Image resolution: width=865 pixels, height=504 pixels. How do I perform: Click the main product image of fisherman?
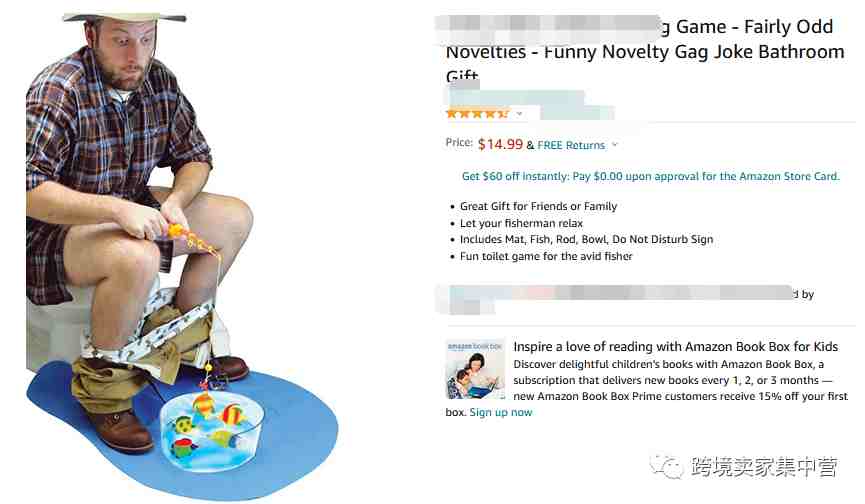[x=182, y=256]
